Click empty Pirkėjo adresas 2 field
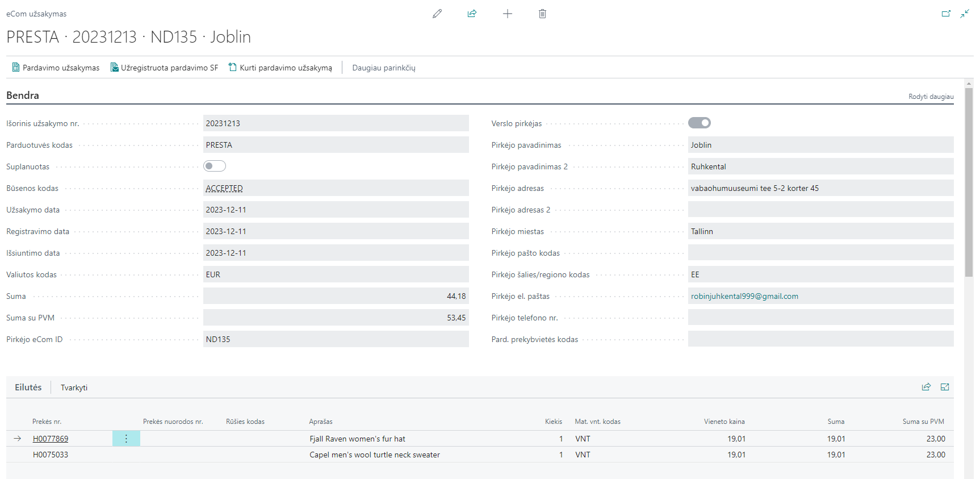The image size is (980, 479). (x=821, y=210)
